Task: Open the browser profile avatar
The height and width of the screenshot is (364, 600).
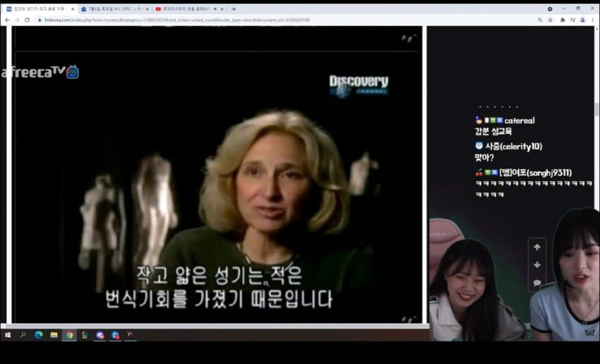Action: coord(583,20)
